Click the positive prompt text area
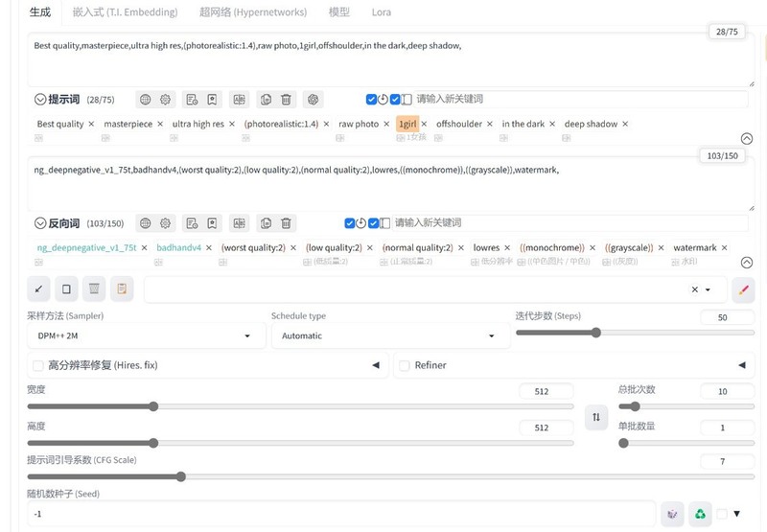This screenshot has width=767, height=532. (391, 60)
